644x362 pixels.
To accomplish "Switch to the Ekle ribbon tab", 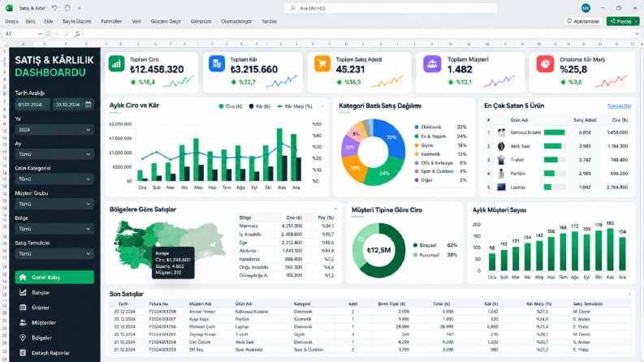I will tap(49, 21).
